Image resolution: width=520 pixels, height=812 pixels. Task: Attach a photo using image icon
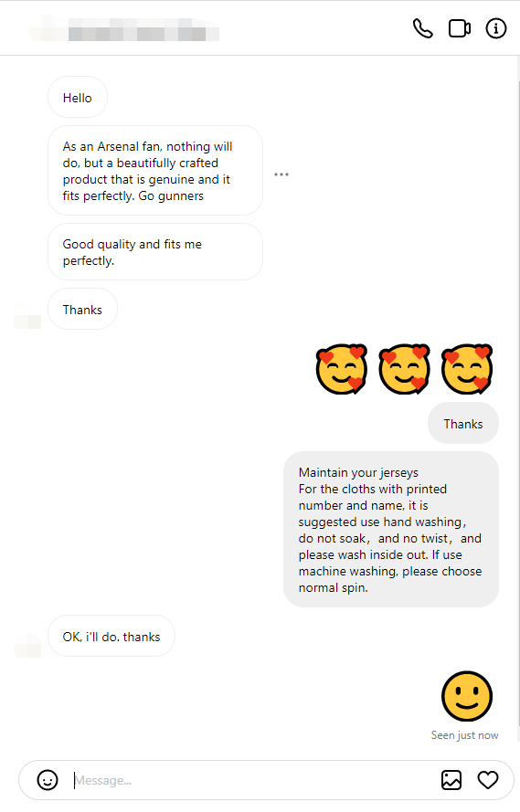coord(451,780)
